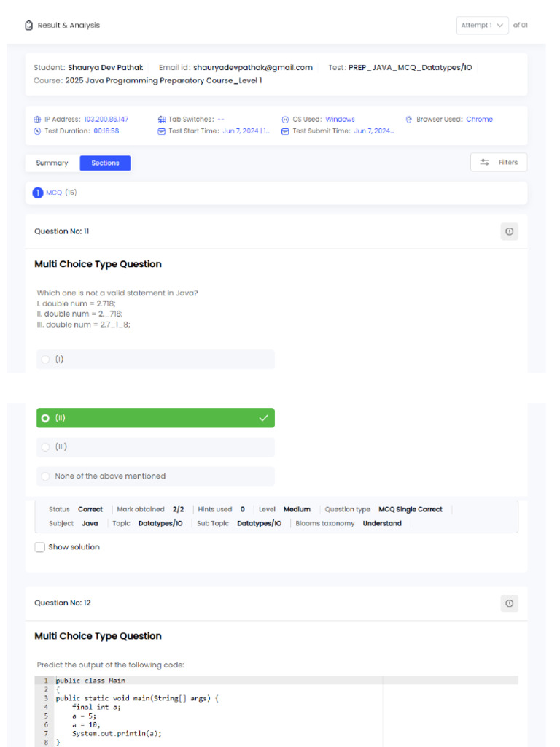Select option (III) radio button
560x747 pixels.
pos(46,447)
